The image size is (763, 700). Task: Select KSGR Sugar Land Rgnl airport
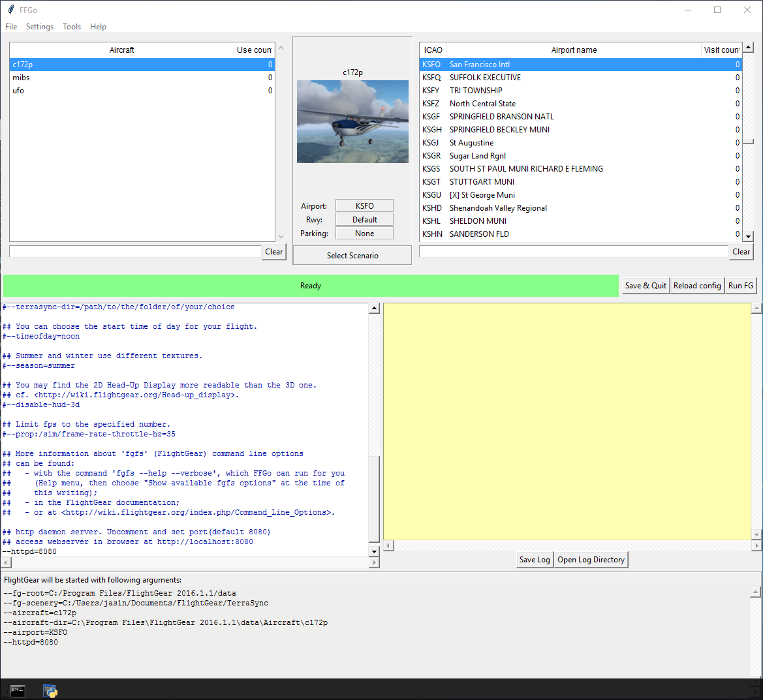pos(580,156)
